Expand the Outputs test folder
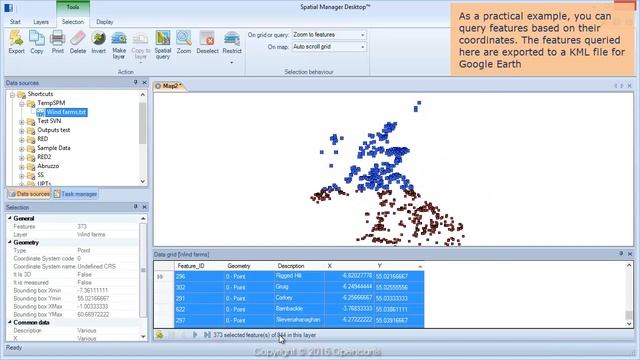Image resolution: width=640 pixels, height=360 pixels. (22, 131)
